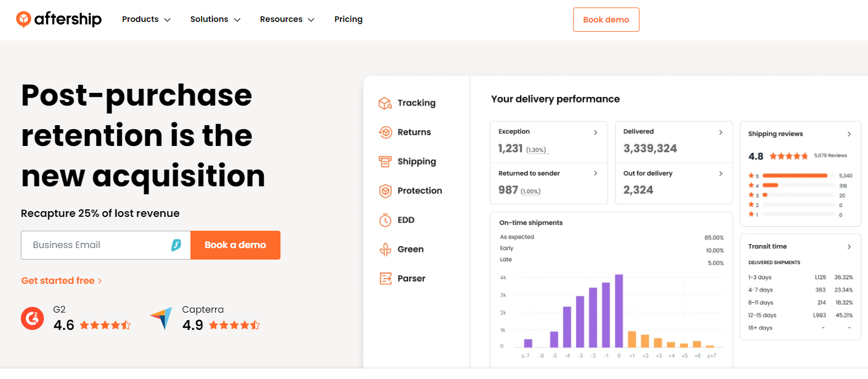Click the Get started free link
This screenshot has width=868, height=379.
coord(62,281)
